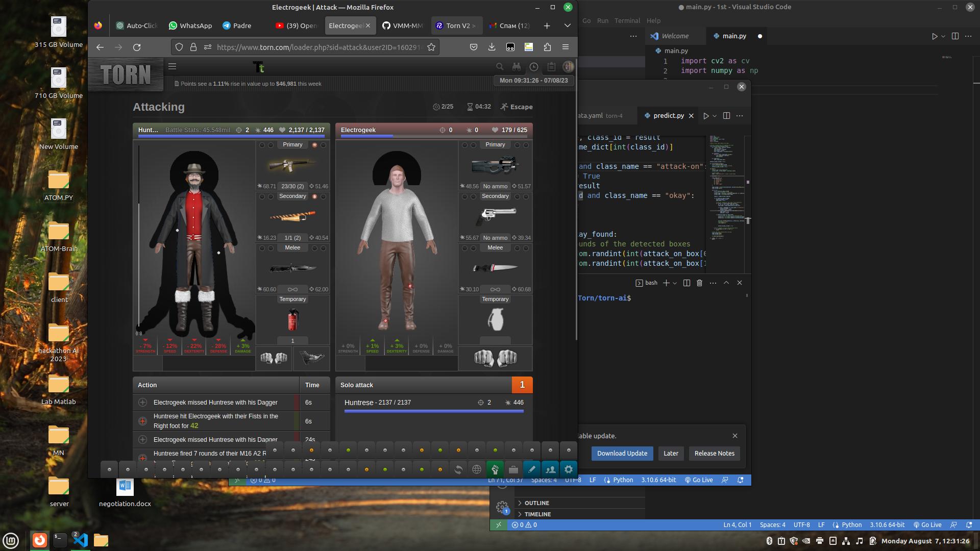Click Electrogeek health bar
The width and height of the screenshot is (980, 551).
(x=434, y=136)
